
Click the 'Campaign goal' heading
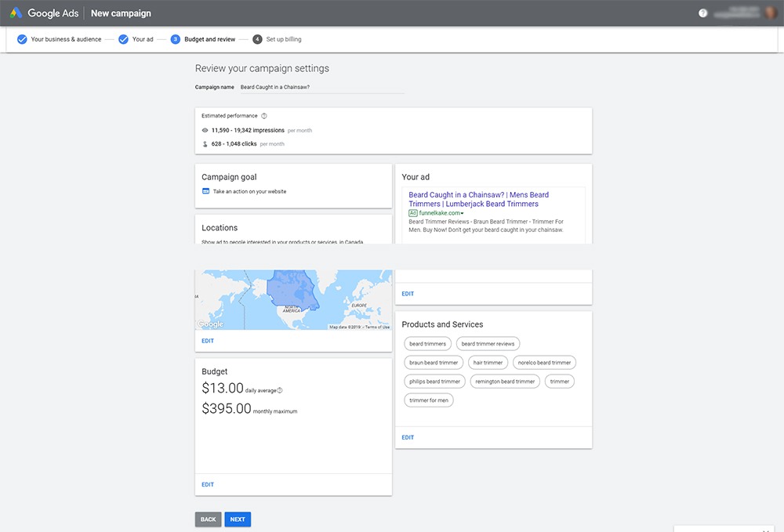pyautogui.click(x=229, y=177)
